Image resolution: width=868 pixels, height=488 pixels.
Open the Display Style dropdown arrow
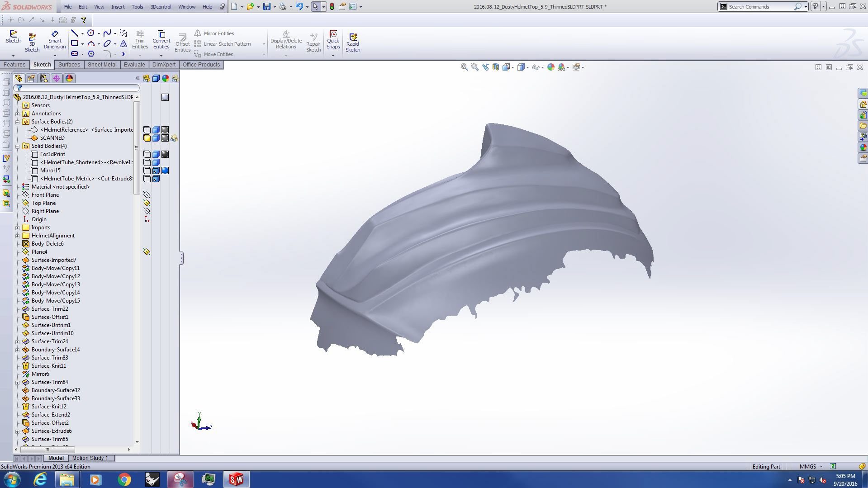pyautogui.click(x=527, y=67)
